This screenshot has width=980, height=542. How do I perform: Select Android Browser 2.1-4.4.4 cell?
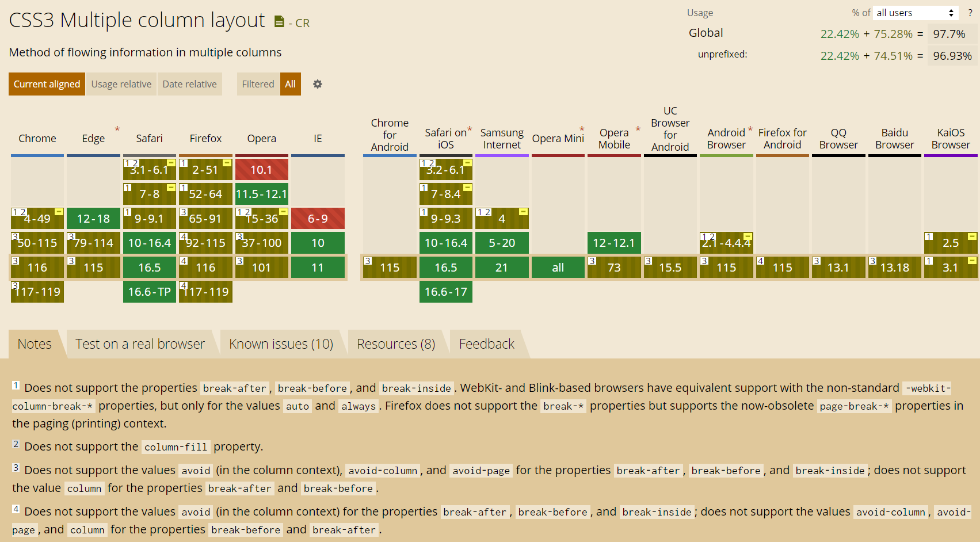(726, 243)
